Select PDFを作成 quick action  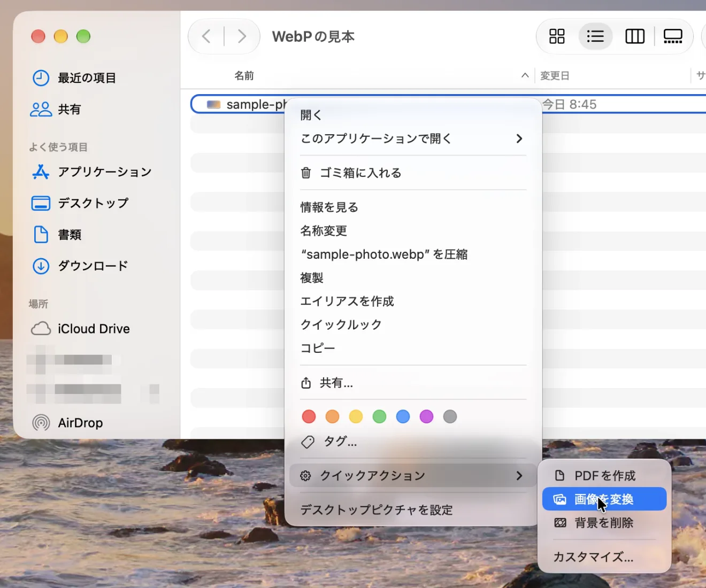tap(604, 476)
